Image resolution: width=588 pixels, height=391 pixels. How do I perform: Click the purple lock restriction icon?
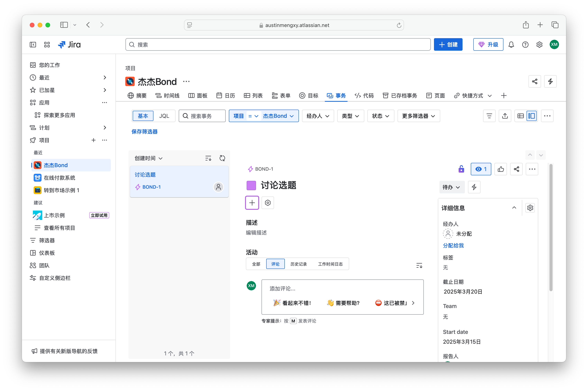point(461,169)
